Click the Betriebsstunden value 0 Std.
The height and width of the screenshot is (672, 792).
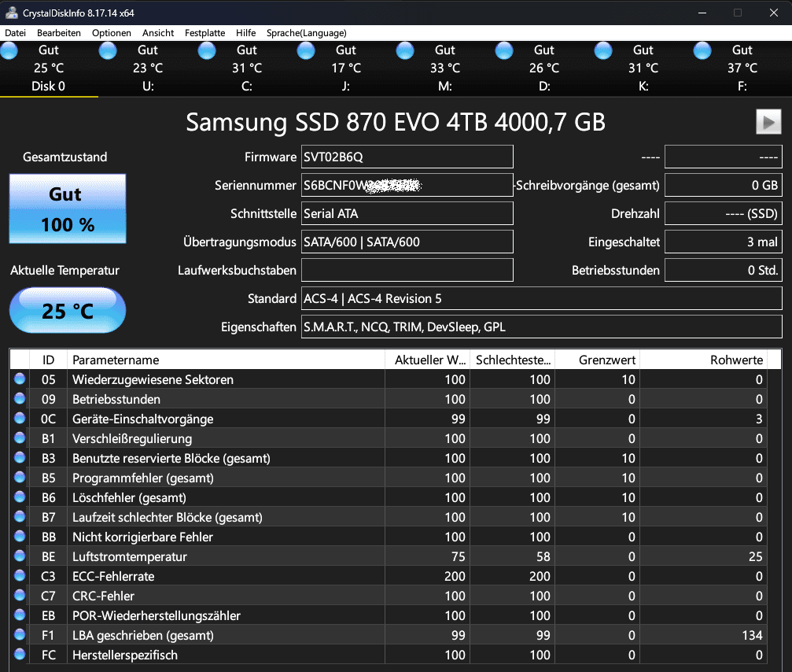coord(724,270)
